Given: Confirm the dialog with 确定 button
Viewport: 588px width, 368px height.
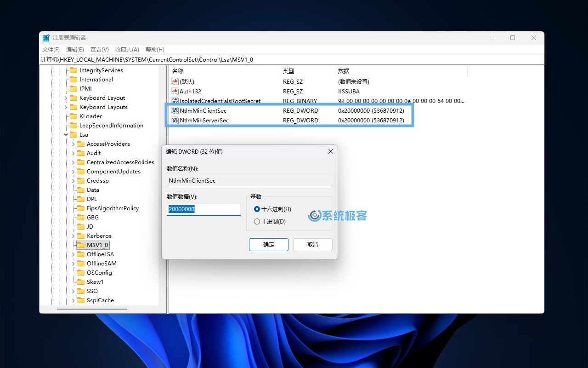Looking at the screenshot, I should (x=269, y=245).
